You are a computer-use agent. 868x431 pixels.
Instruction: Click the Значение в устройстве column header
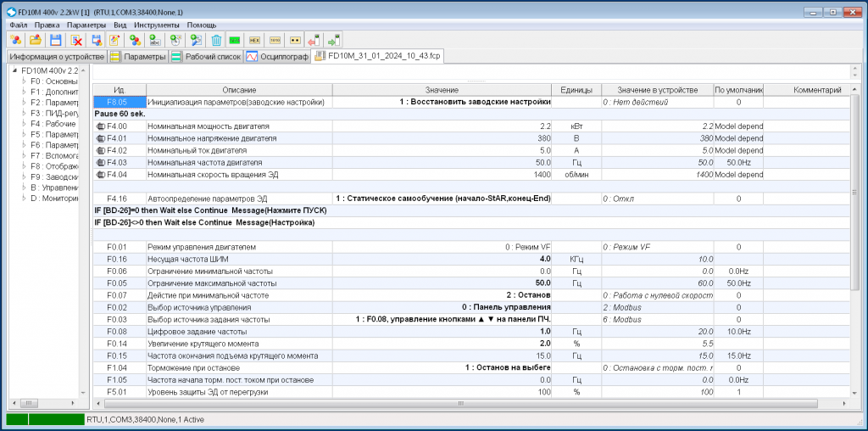(658, 90)
